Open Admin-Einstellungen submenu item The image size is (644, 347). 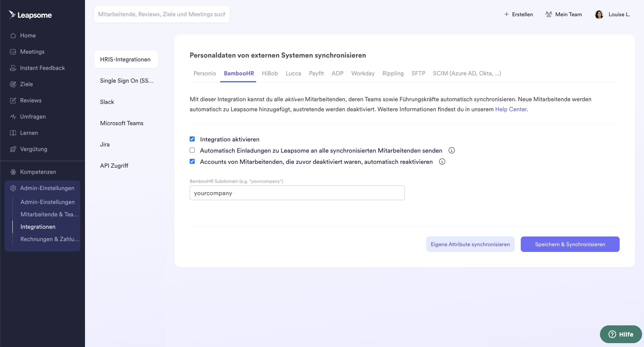click(48, 202)
